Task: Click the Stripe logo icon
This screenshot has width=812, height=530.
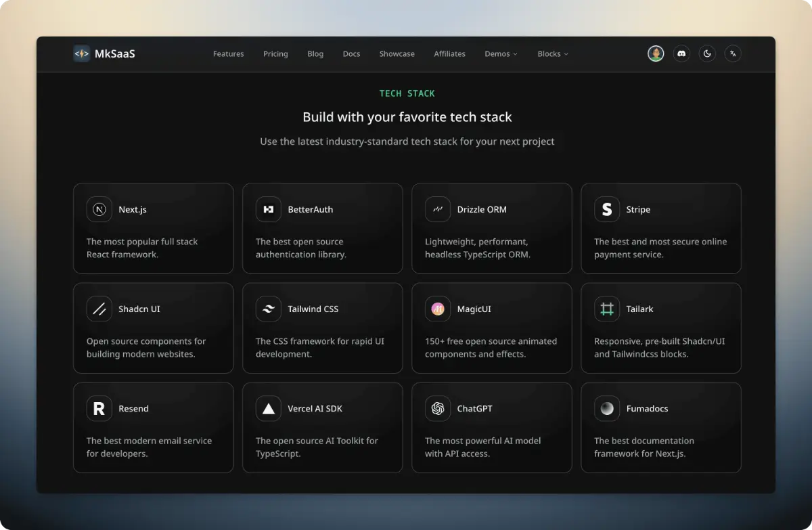Action: (607, 209)
